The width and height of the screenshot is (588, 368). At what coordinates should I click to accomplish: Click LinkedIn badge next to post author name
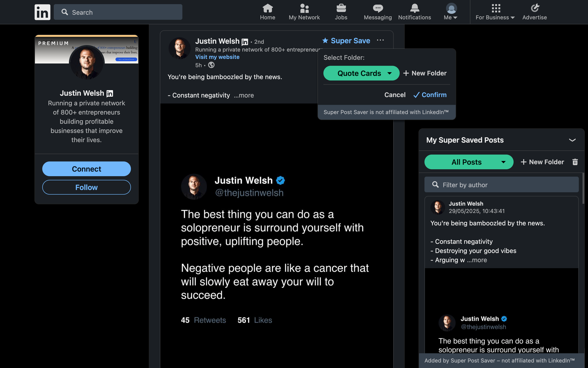pos(245,42)
